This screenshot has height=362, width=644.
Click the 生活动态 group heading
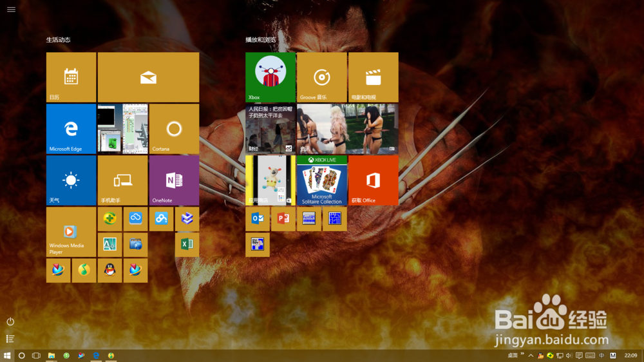(59, 40)
